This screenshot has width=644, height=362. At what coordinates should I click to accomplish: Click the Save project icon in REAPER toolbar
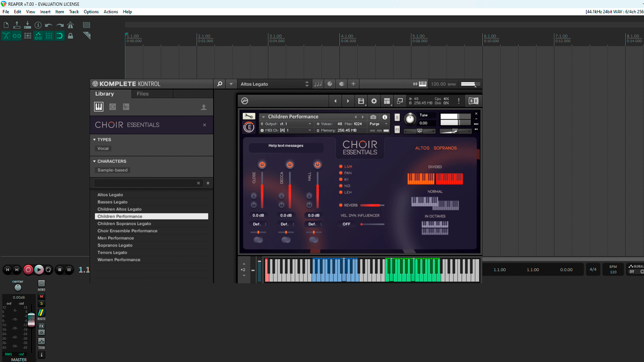click(x=27, y=25)
